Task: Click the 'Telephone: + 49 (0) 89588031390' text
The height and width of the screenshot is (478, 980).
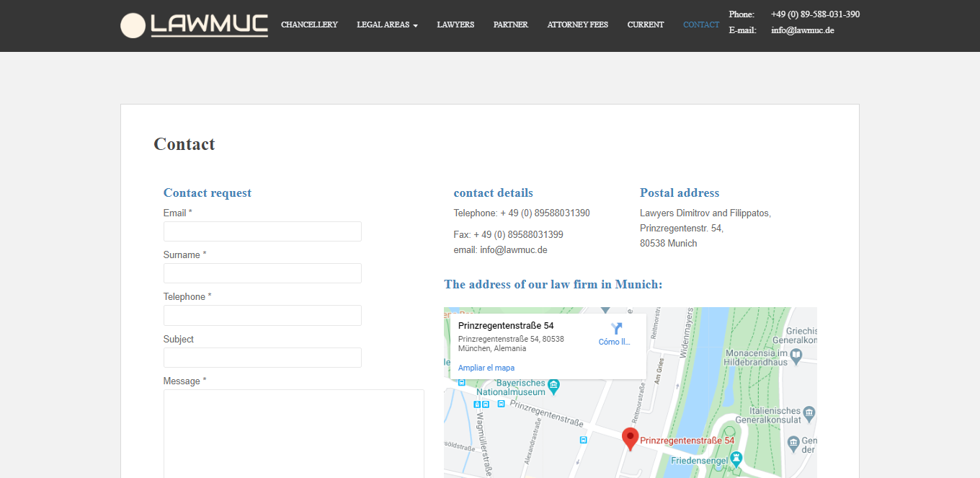Action: pyautogui.click(x=522, y=213)
